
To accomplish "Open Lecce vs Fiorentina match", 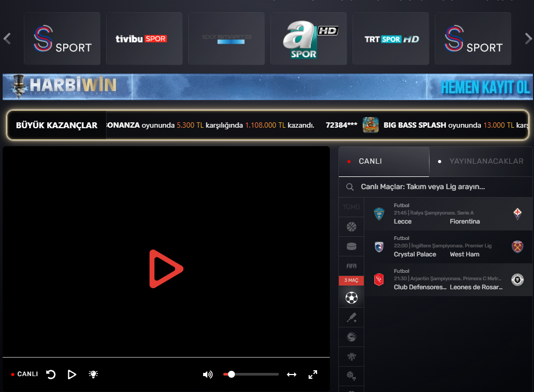I will click(449, 213).
